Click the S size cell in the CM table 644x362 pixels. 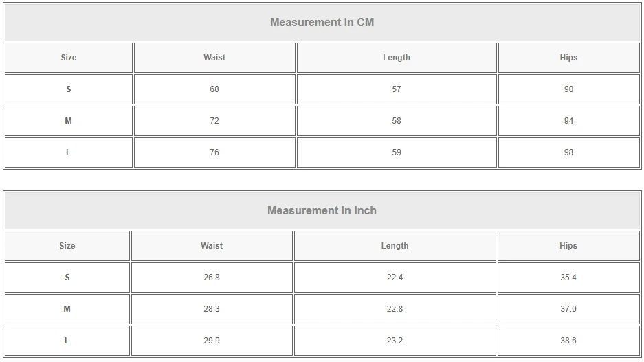click(68, 89)
